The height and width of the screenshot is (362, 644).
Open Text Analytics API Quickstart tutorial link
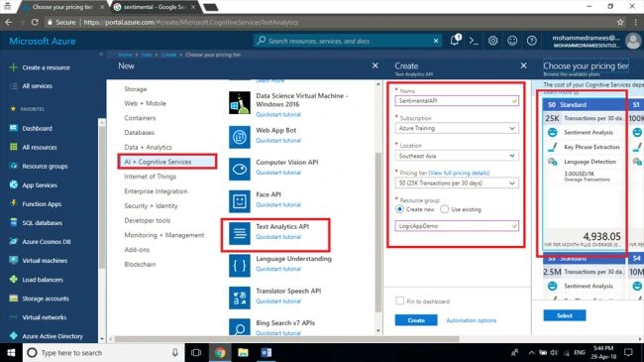(278, 236)
